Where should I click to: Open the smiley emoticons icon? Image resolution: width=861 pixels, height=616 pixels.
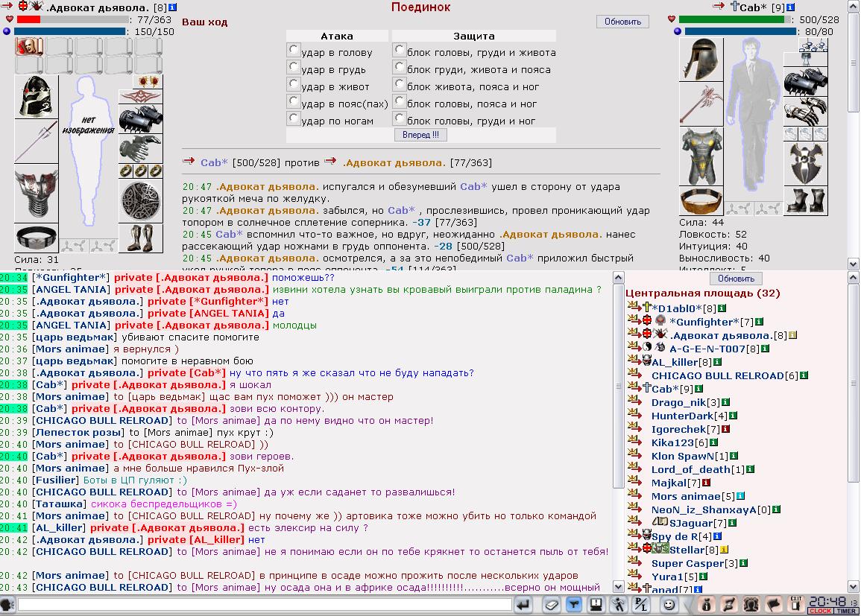[x=669, y=605]
